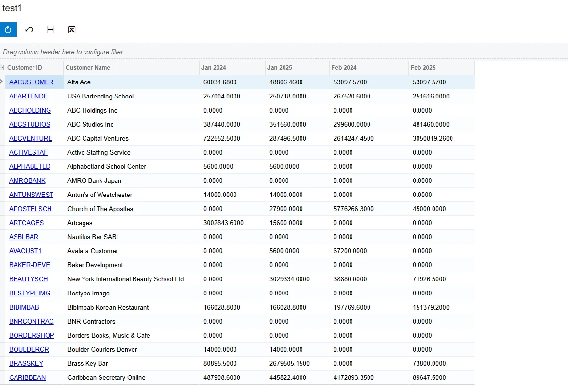This screenshot has width=568, height=392.
Task: Click the value 89647.5000 in Caribbean row
Action: point(429,378)
